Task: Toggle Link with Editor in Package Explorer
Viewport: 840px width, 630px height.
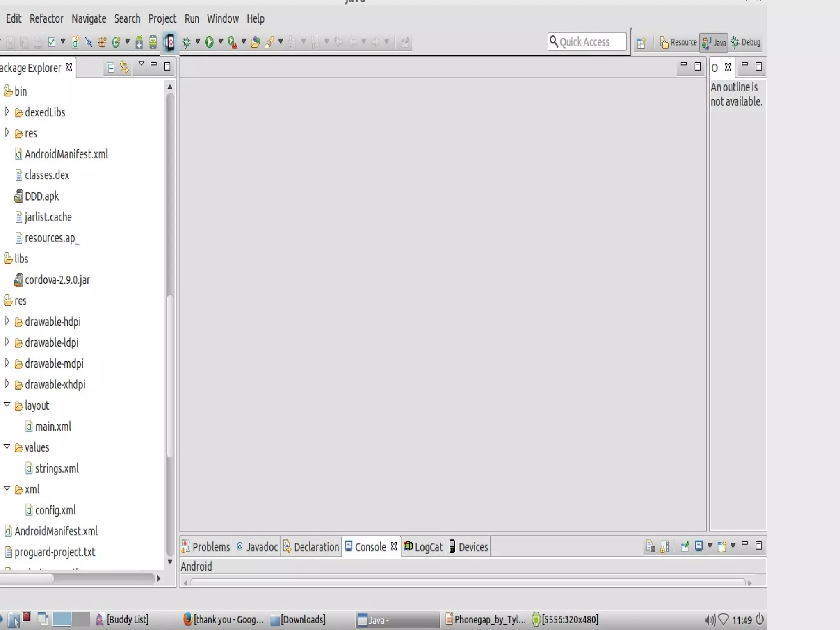Action: pos(124,67)
